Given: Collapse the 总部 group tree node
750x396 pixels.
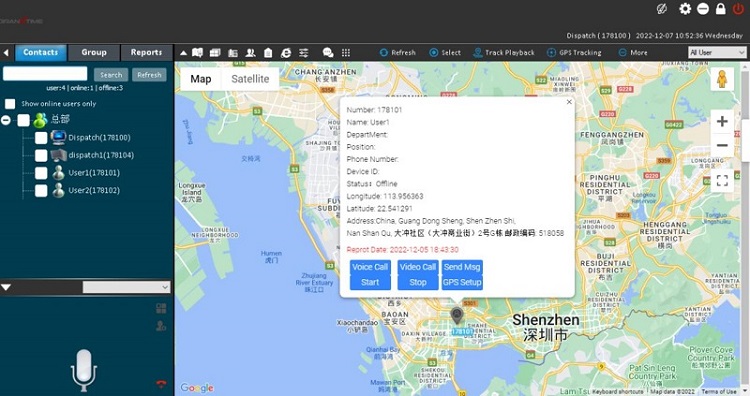Looking at the screenshot, I should pyautogui.click(x=6, y=120).
